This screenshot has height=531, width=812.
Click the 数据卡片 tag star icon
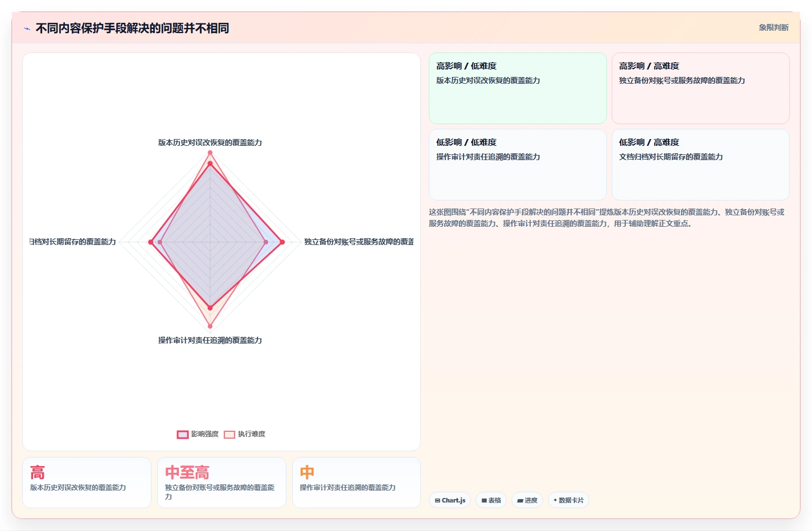pyautogui.click(x=555, y=500)
